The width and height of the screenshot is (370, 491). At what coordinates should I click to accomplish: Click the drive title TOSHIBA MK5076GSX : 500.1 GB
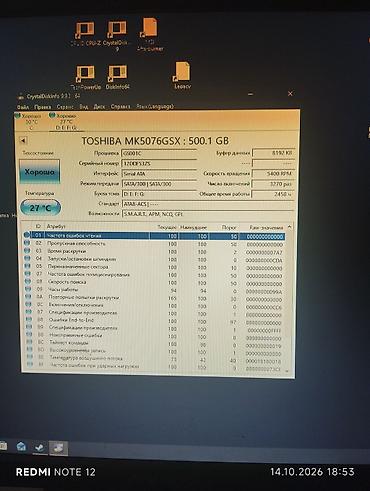point(155,141)
